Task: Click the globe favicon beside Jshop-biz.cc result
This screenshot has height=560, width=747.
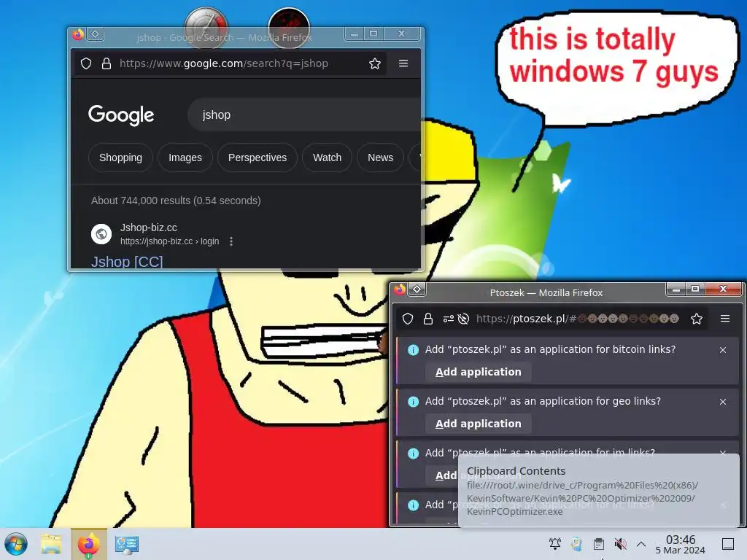Action: click(101, 234)
